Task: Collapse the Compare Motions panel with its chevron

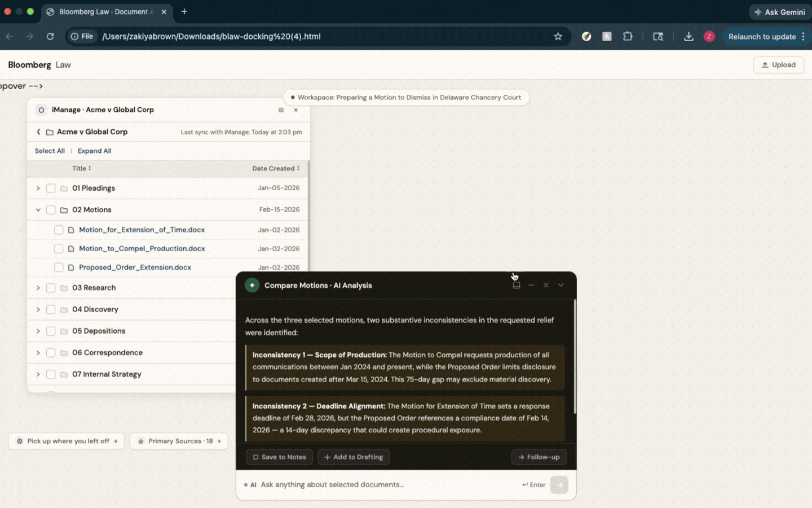Action: tap(561, 285)
